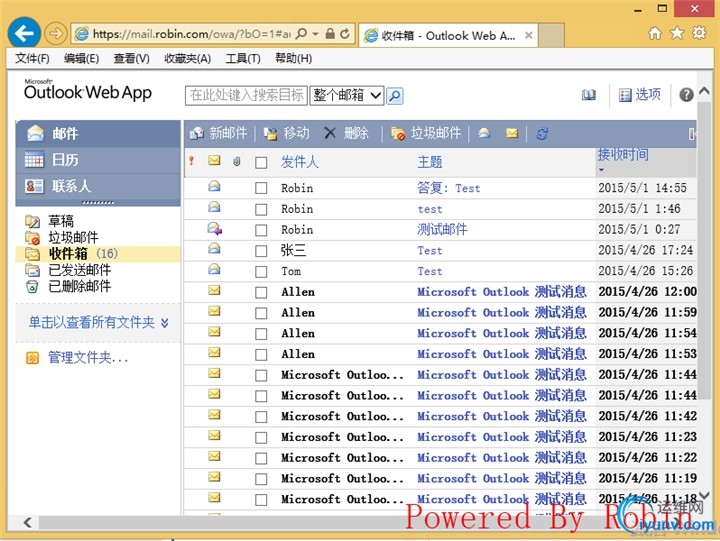Click 新邮件 to compose a message

(x=219, y=133)
